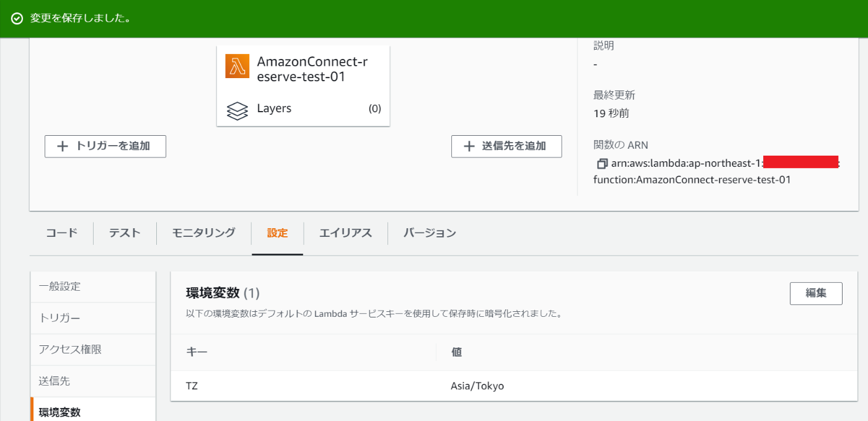
Task: Open アクセス権限 in the settings sidebar
Action: (93, 350)
